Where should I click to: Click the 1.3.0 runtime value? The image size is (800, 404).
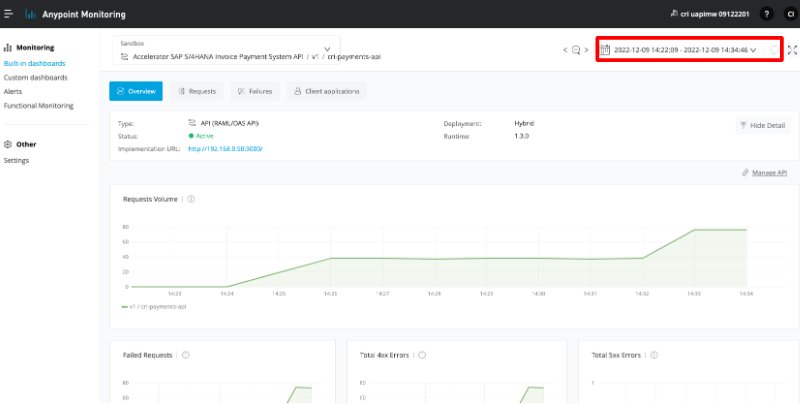(521, 137)
